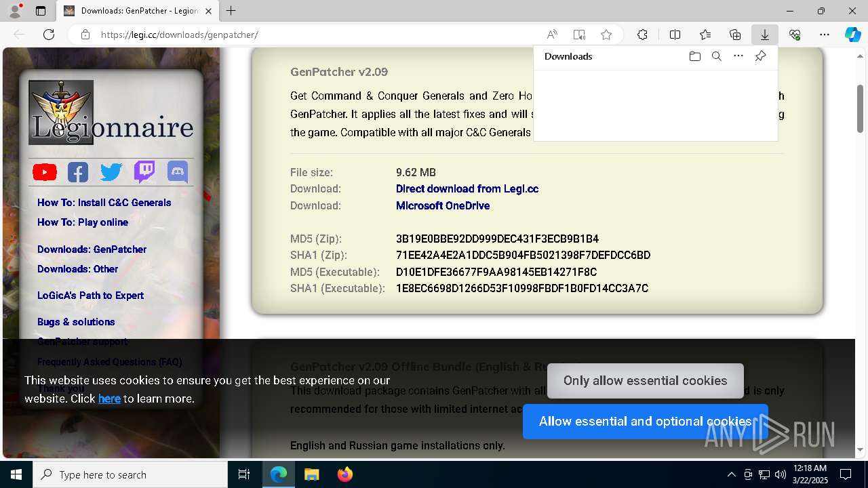Open the Windows Start menu
This screenshot has width=868, height=488.
(16, 474)
